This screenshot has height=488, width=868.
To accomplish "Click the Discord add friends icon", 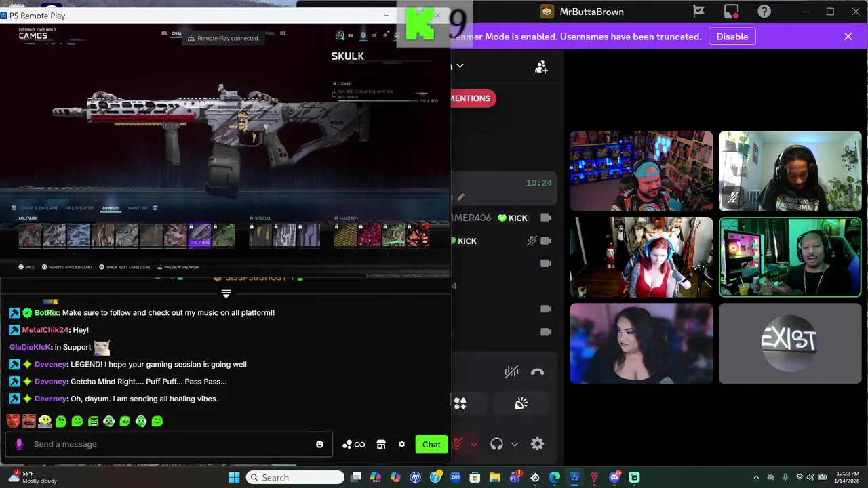I will 541,66.
